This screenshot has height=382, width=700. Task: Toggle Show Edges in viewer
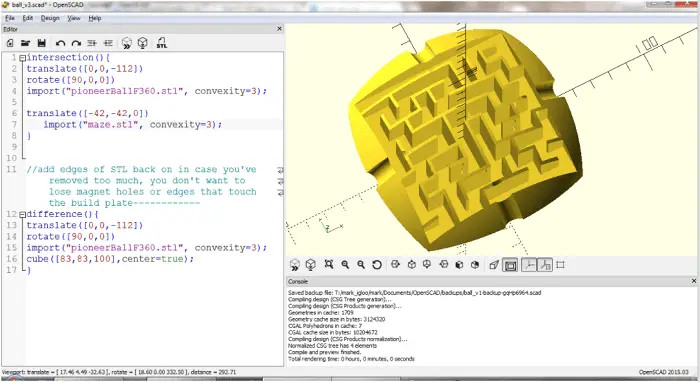[x=561, y=265]
